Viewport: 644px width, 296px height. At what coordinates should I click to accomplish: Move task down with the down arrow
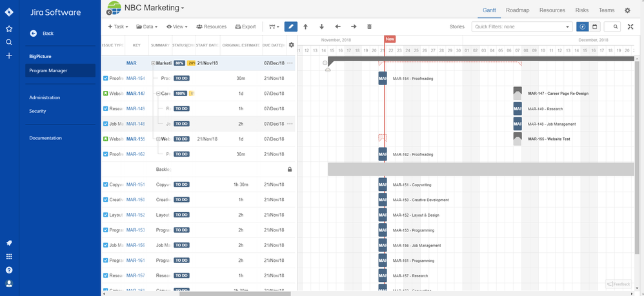(x=321, y=26)
